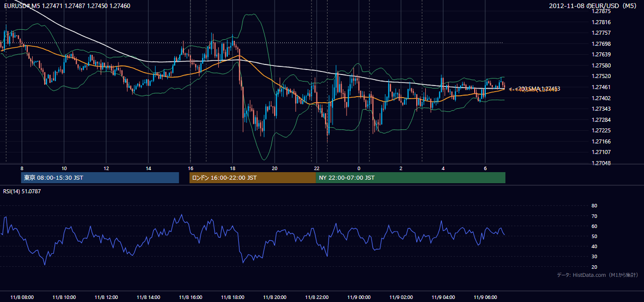This screenshot has width=644, height=302.
Task: Click hour label 14 under the price chart
Action: [x=148, y=168]
